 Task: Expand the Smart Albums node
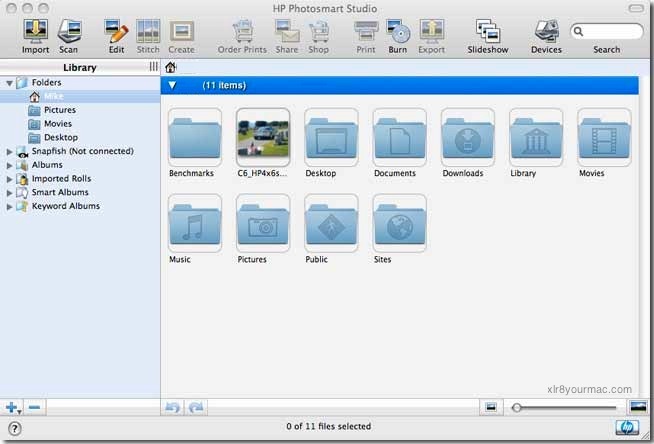pos(9,193)
